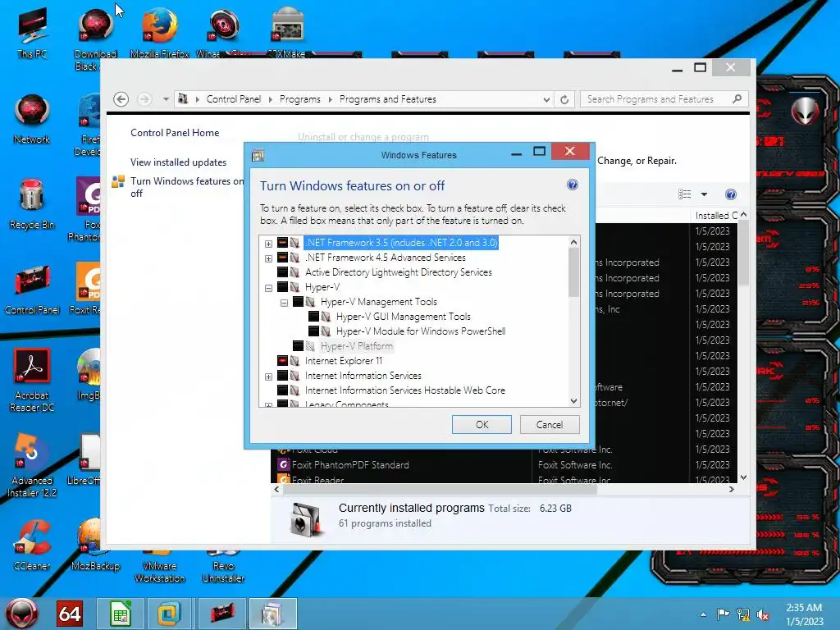Image resolution: width=840 pixels, height=630 pixels.
Task: Check Hyper-V GUI Management Tools box
Action: point(313,317)
